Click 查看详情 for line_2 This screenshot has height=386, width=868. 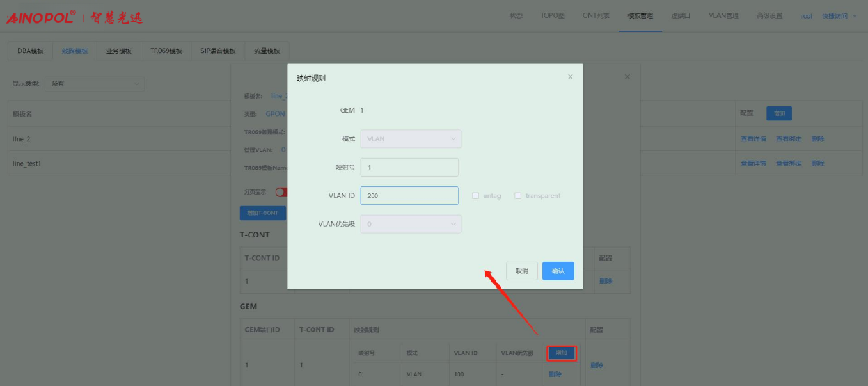(753, 139)
